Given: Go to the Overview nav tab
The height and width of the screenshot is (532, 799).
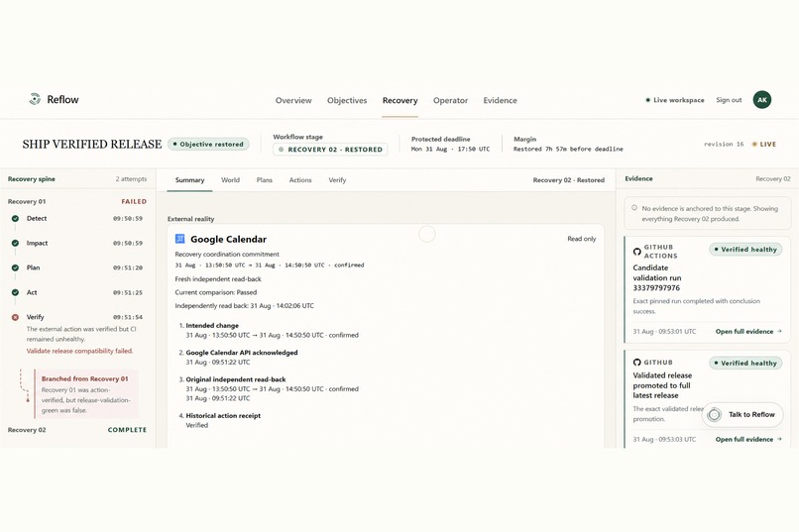Looking at the screenshot, I should coord(293,100).
